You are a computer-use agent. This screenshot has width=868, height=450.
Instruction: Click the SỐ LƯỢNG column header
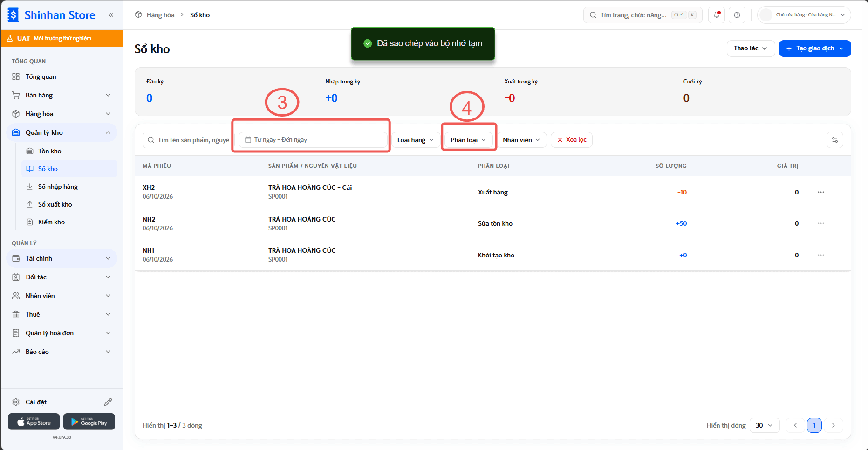click(671, 166)
